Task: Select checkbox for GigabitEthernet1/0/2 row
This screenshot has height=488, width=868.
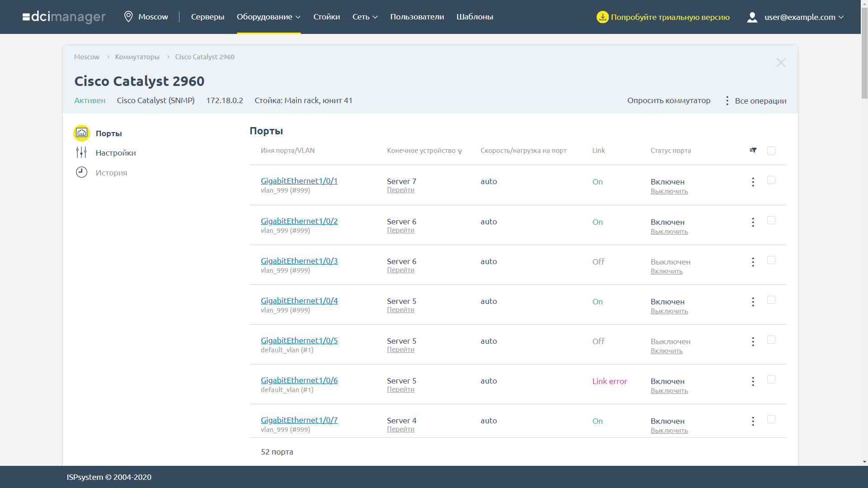Action: (x=771, y=220)
